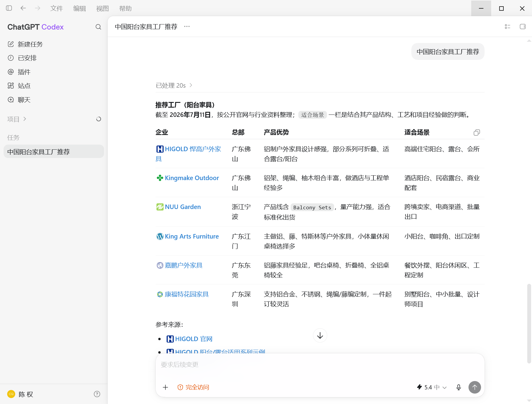Open the 陈 权 user profile

(x=20, y=394)
